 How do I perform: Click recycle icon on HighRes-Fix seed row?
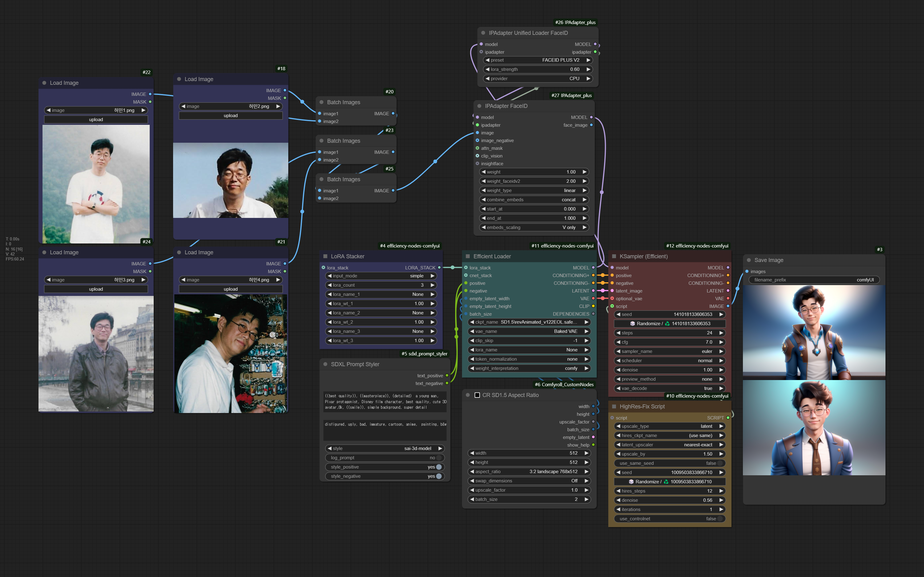coord(666,482)
